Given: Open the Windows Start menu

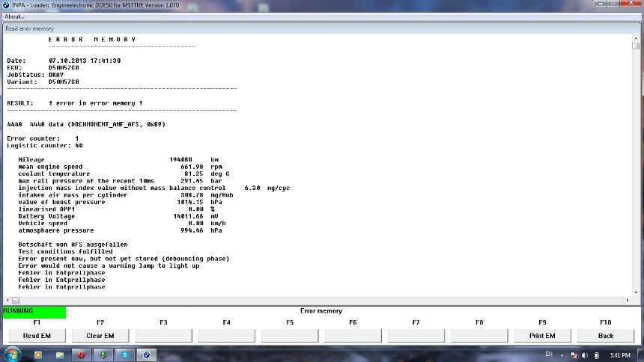Looking at the screenshot, I should (x=11, y=355).
